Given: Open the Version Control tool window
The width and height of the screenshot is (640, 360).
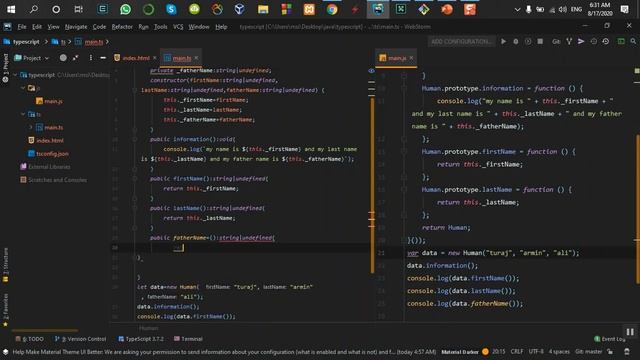Looking at the screenshot, I should click(80, 339).
